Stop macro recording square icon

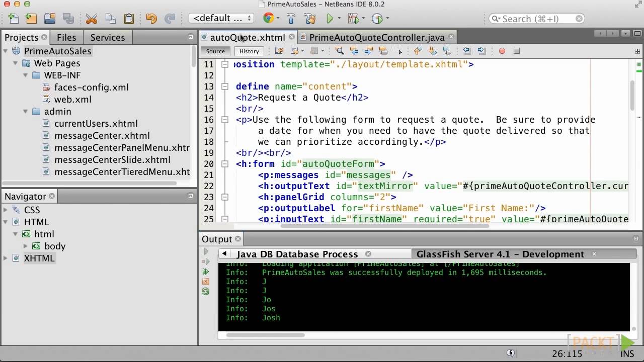point(516,51)
